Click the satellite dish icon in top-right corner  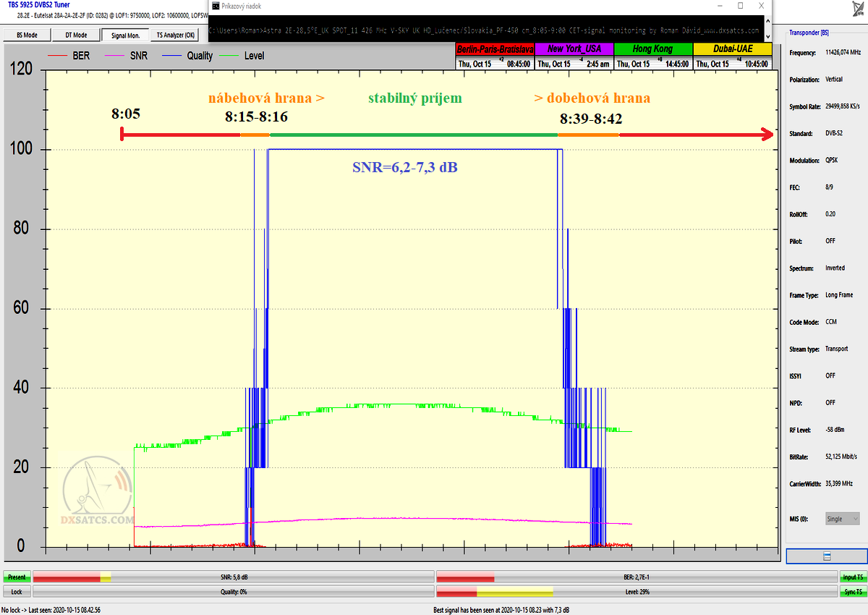tap(856, 9)
